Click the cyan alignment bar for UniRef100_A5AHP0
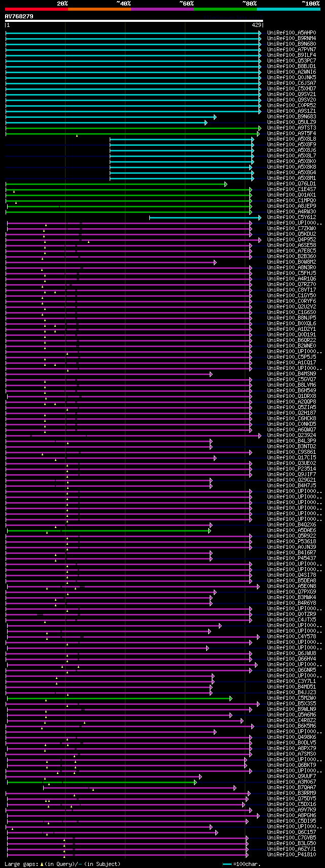This screenshot has height=868, width=325. 134,33
